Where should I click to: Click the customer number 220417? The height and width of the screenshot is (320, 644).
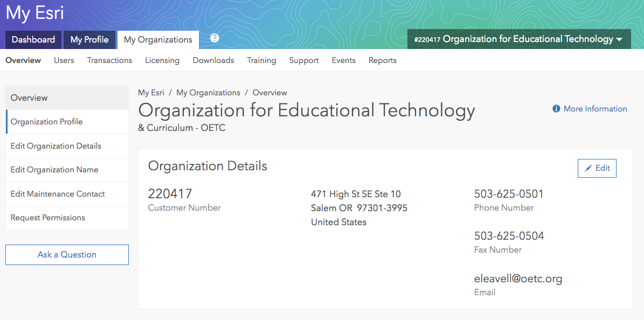point(170,193)
